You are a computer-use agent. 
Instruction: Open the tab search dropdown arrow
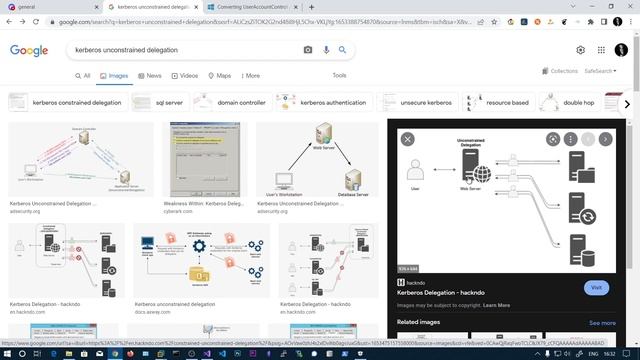573,7
